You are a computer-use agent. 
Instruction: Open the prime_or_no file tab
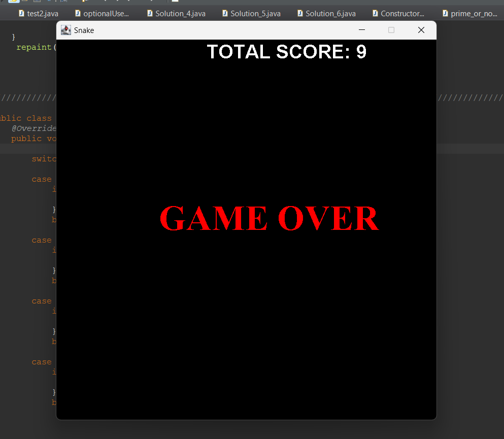(473, 14)
